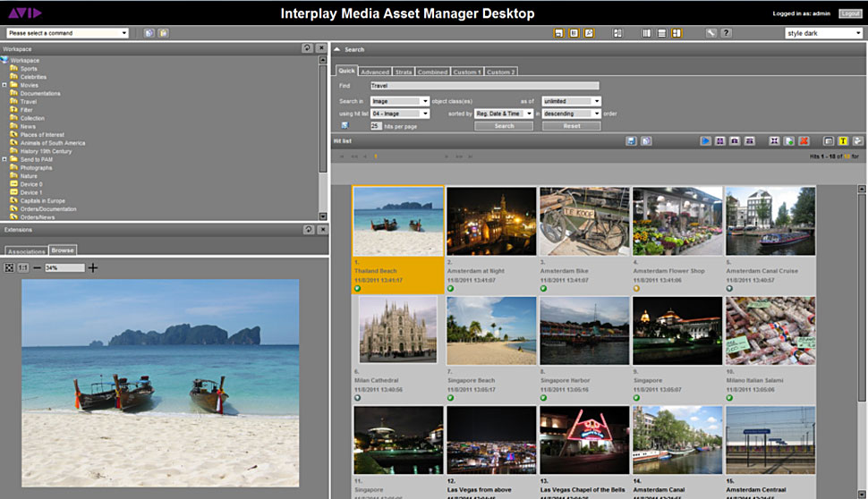The width and height of the screenshot is (868, 499).
Task: Zoom out with the minus icon
Action: 38,267
